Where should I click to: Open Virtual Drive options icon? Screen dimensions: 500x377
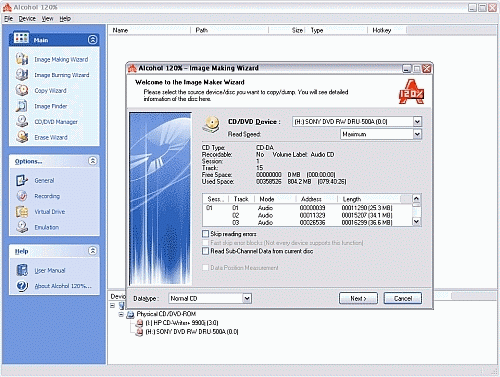(x=22, y=212)
